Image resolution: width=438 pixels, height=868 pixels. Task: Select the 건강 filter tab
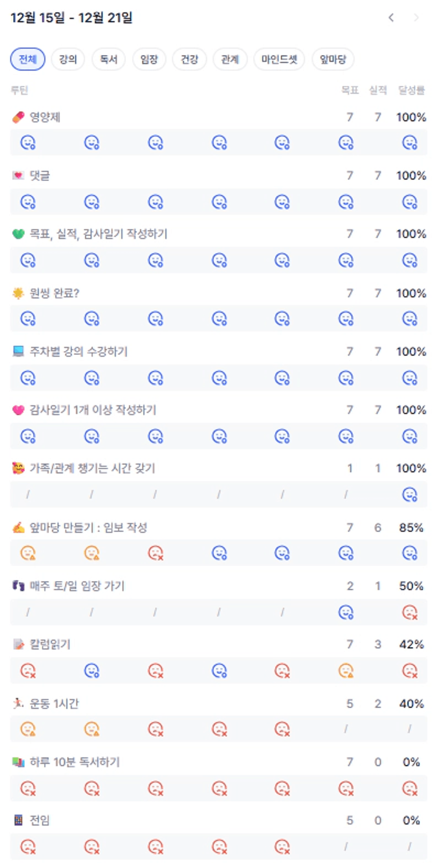click(189, 59)
